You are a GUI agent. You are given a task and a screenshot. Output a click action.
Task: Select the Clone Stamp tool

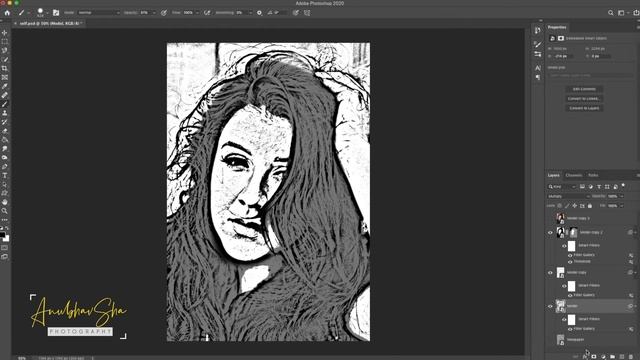[4, 113]
